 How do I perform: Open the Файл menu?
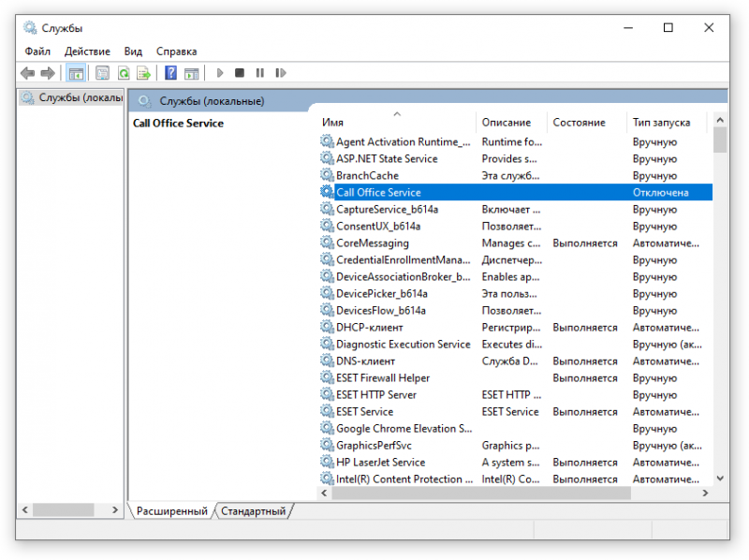(x=37, y=52)
